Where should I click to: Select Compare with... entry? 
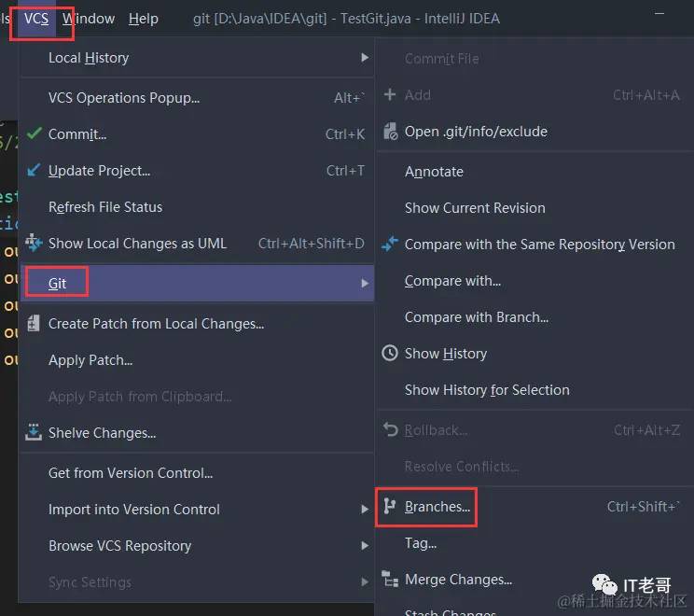coord(534,281)
